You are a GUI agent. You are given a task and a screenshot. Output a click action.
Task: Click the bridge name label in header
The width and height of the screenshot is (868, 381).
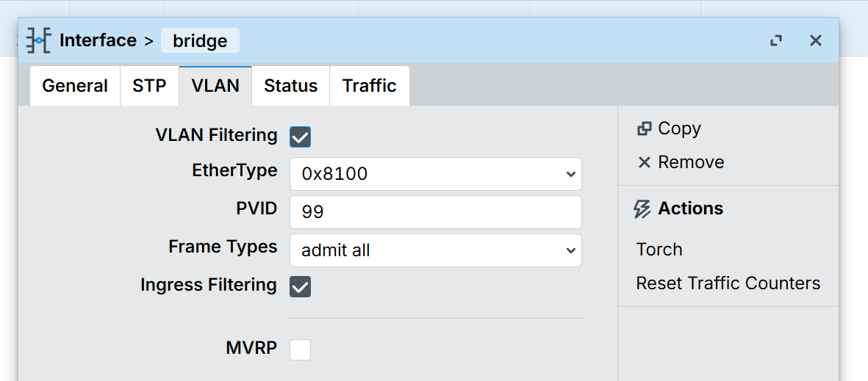200,41
